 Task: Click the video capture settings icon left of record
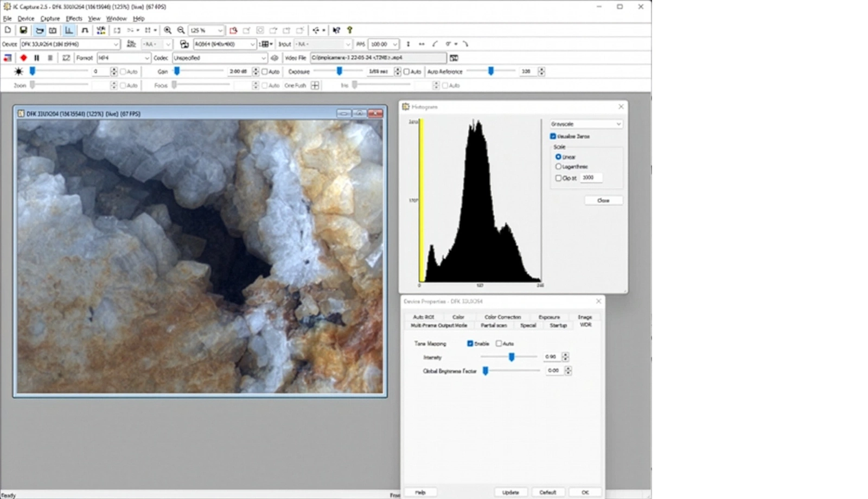pos(8,57)
